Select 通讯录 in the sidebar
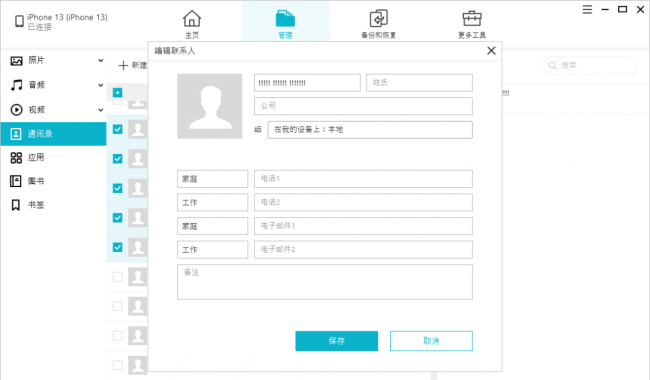Image resolution: width=650 pixels, height=380 pixels. pyautogui.click(x=53, y=134)
